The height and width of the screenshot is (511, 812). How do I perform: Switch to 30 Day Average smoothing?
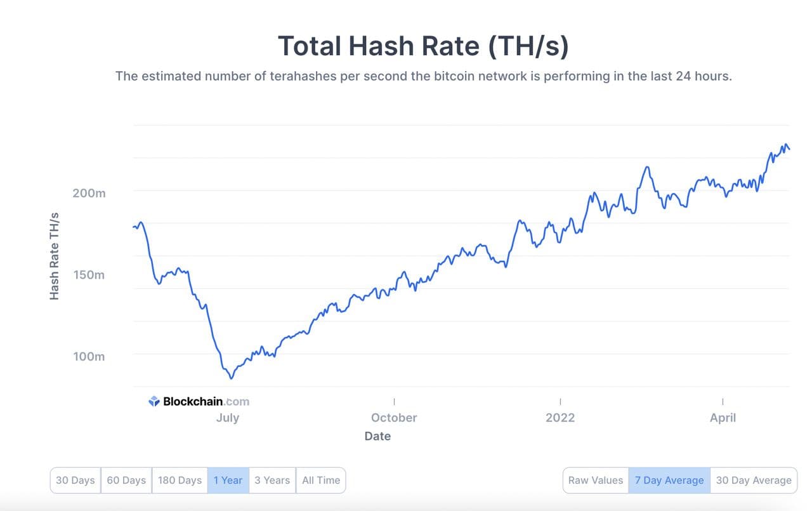(754, 480)
